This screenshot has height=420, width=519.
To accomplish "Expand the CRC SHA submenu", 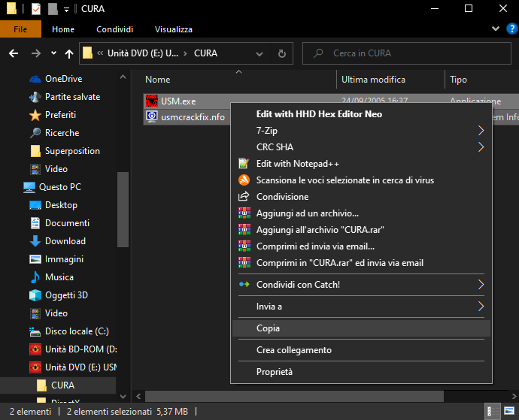I will click(481, 147).
